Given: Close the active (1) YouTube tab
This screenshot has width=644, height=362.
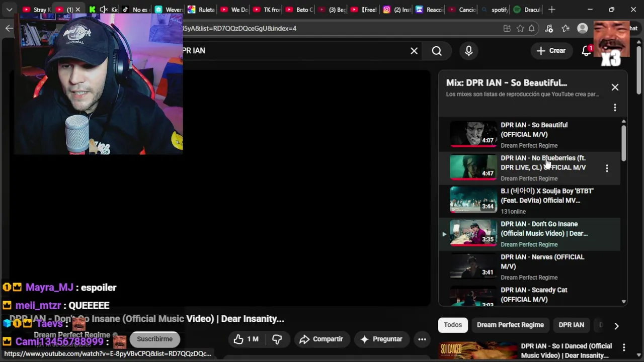Looking at the screenshot, I should tap(77, 10).
